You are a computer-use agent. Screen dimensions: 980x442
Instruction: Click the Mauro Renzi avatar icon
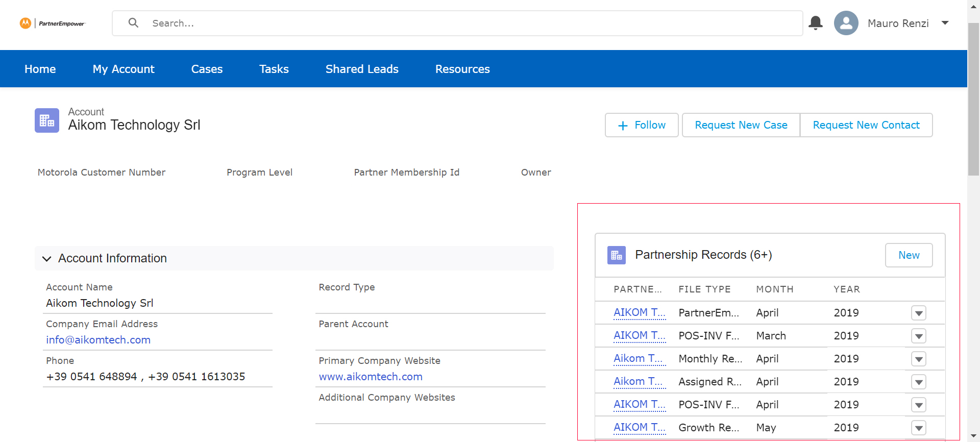(x=846, y=23)
